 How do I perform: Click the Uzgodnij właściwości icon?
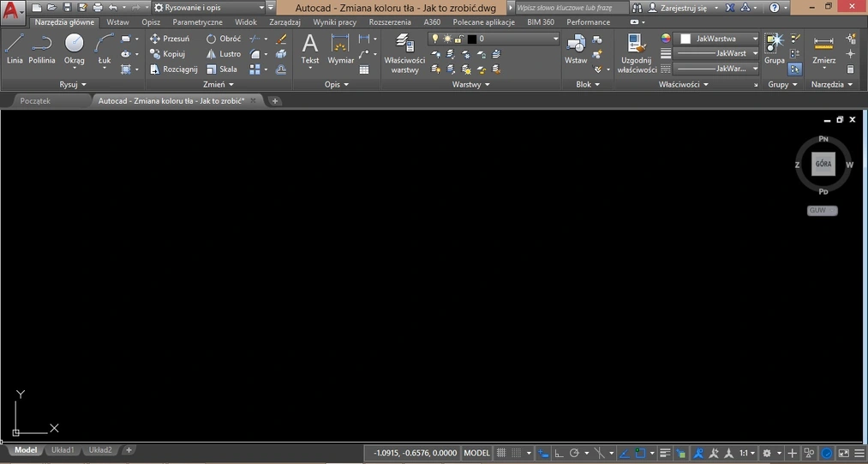coord(637,51)
